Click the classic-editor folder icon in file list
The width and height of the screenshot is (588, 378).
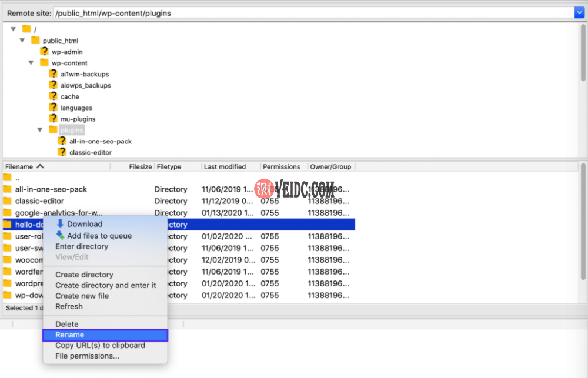pyautogui.click(x=7, y=201)
